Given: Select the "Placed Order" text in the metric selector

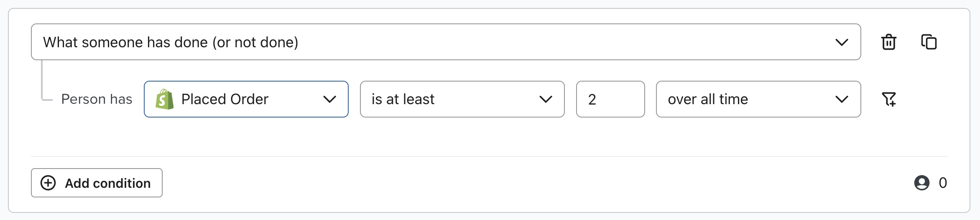Looking at the screenshot, I should (225, 99).
